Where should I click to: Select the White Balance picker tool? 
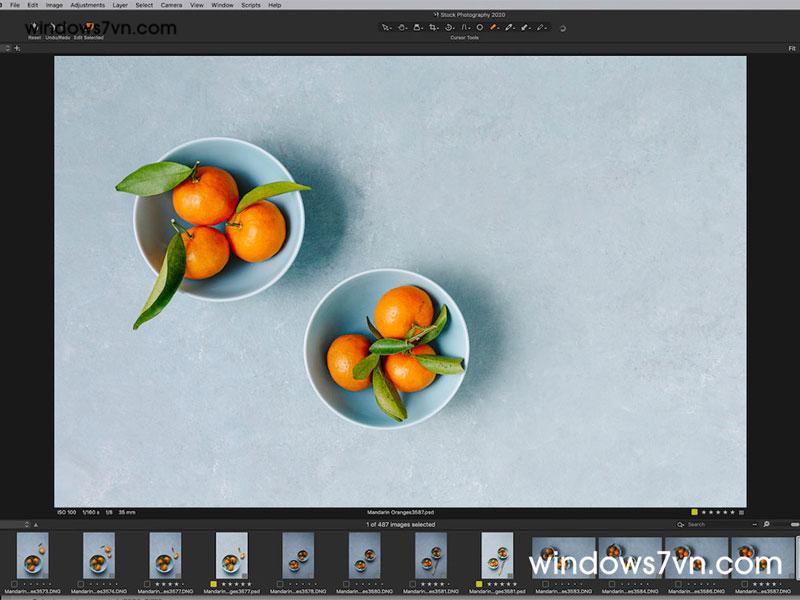click(x=509, y=28)
